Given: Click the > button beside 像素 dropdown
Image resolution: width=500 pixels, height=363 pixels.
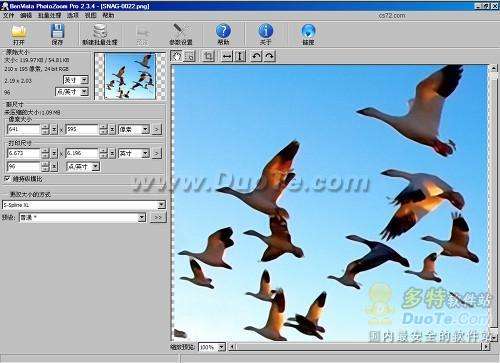Looking at the screenshot, I should 157,129.
